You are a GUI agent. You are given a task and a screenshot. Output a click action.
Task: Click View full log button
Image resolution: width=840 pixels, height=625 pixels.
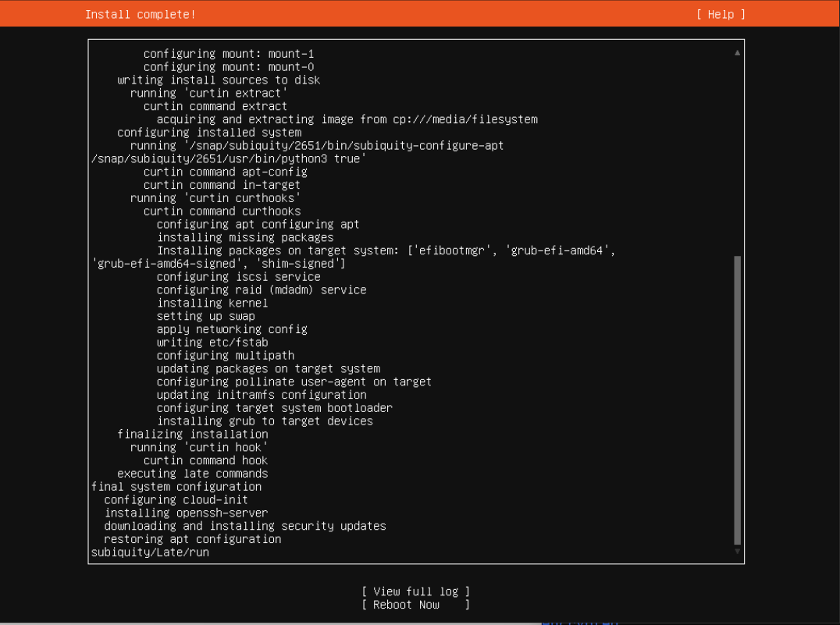tap(416, 591)
